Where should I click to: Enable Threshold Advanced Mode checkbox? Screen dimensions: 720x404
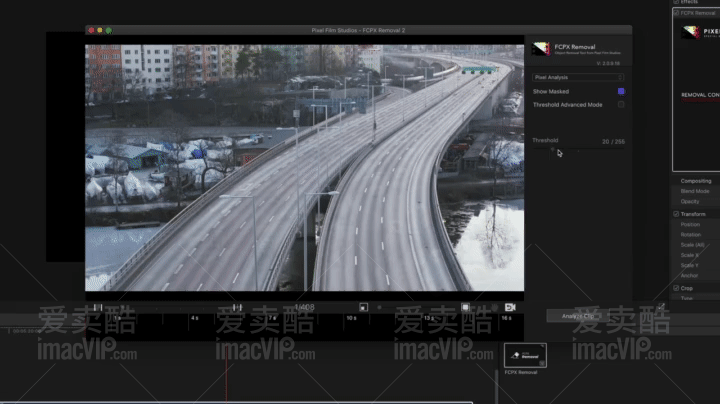pos(621,105)
